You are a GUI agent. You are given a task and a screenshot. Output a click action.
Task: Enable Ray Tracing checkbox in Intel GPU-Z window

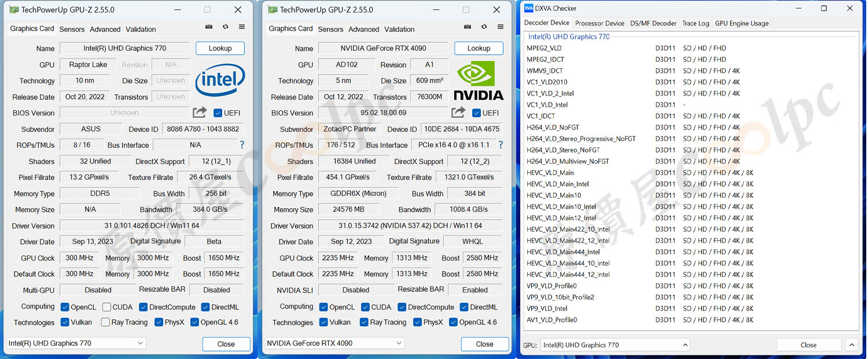click(x=105, y=322)
